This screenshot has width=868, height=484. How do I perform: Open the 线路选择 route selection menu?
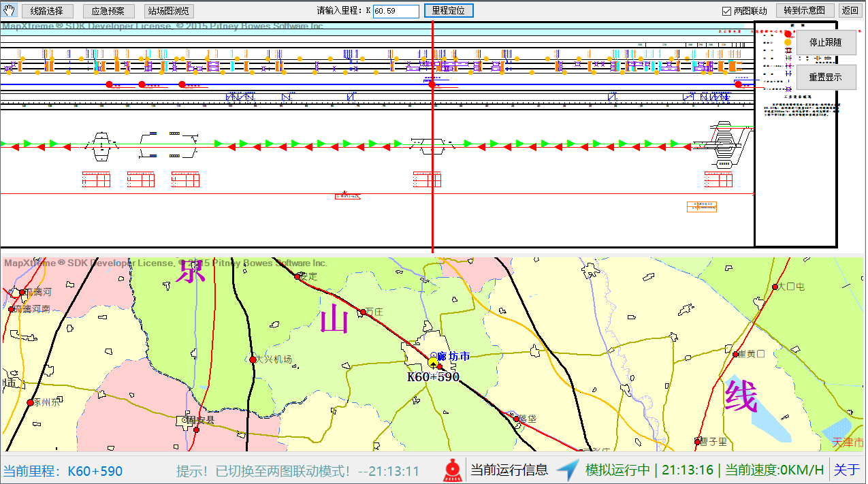coord(47,11)
